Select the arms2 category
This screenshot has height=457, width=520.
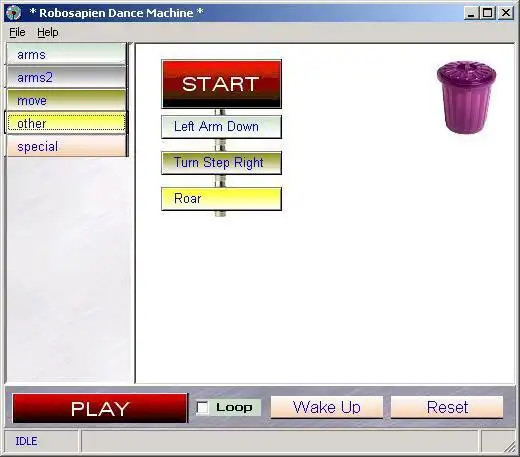(x=66, y=77)
